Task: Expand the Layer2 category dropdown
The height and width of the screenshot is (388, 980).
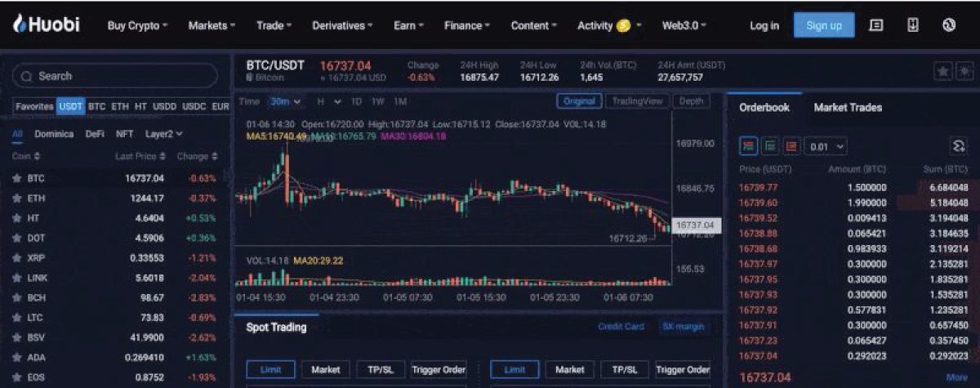Action: (164, 134)
